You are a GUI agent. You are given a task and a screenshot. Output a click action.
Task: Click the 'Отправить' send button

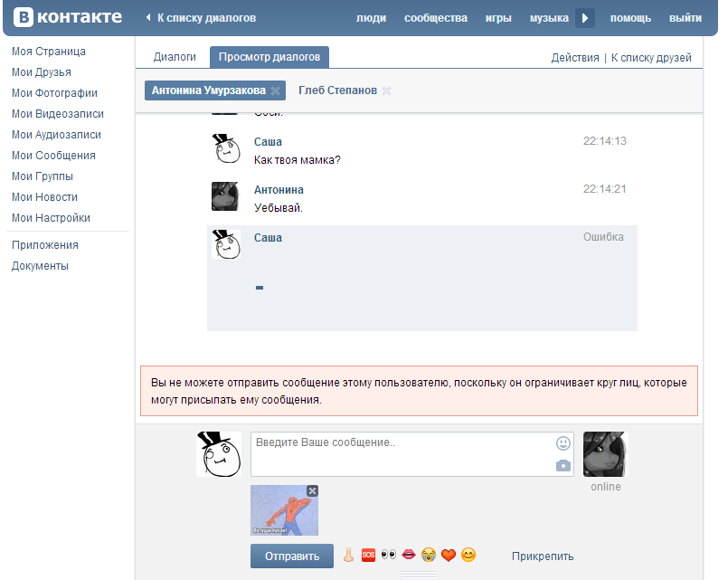click(292, 556)
